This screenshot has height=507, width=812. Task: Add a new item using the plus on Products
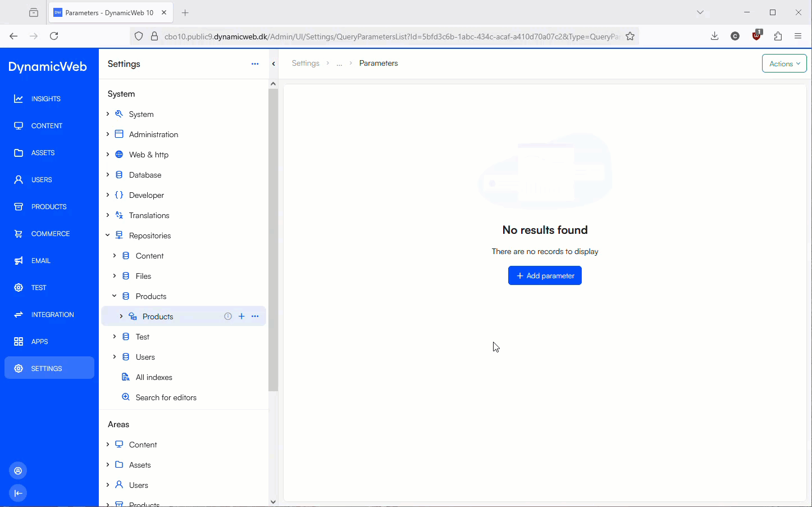pyautogui.click(x=241, y=316)
